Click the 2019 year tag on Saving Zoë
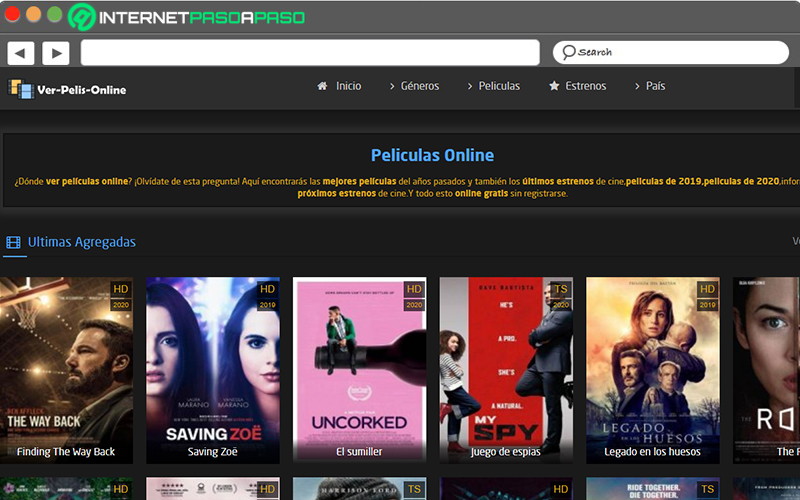The image size is (800, 500). click(267, 305)
